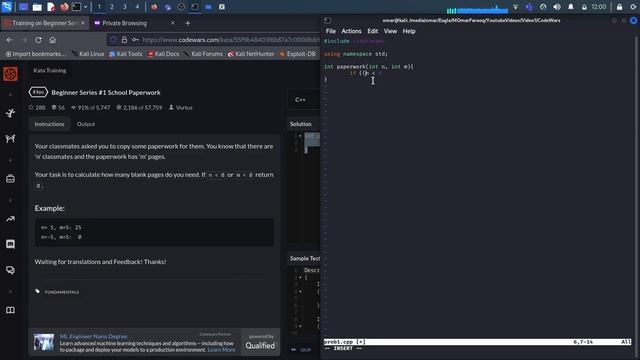Click the ad thumbnail image for ML Engineer
This screenshot has height=360, width=640.
click(x=44, y=342)
